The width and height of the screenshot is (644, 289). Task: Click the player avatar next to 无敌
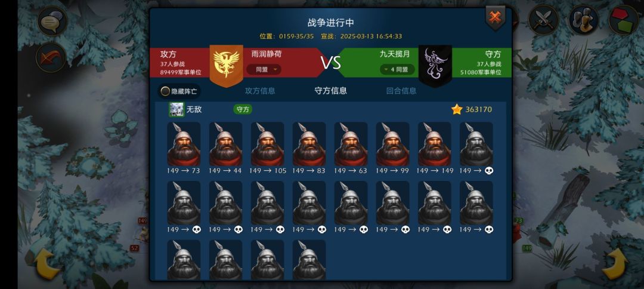177,109
